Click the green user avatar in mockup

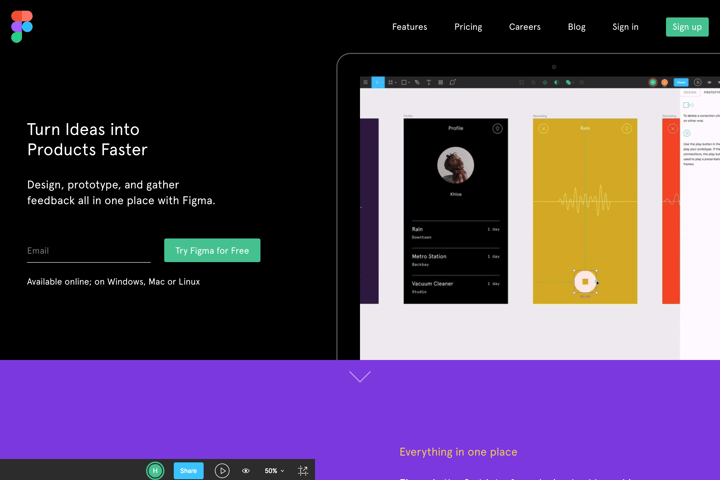pos(652,82)
